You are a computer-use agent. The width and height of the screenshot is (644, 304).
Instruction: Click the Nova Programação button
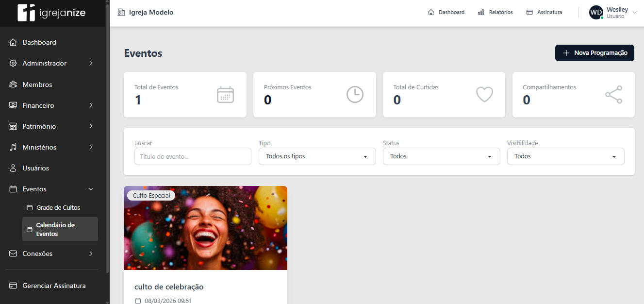pyautogui.click(x=594, y=53)
